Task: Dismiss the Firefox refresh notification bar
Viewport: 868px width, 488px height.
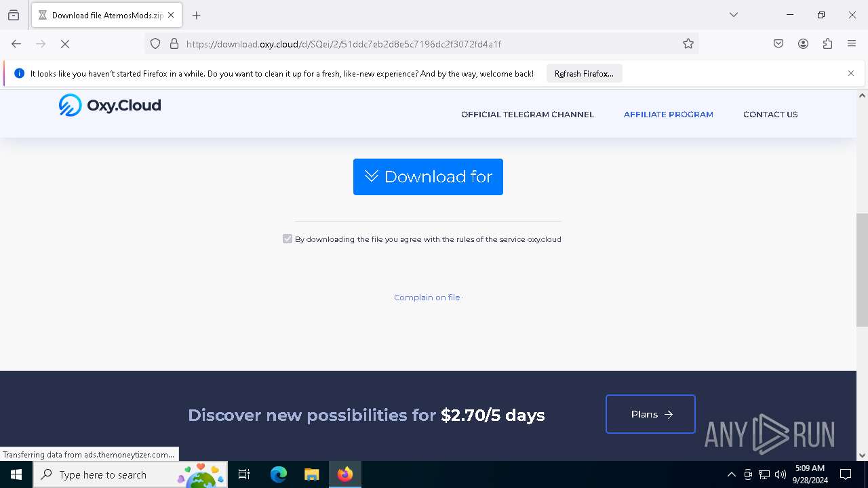Action: 851,73
